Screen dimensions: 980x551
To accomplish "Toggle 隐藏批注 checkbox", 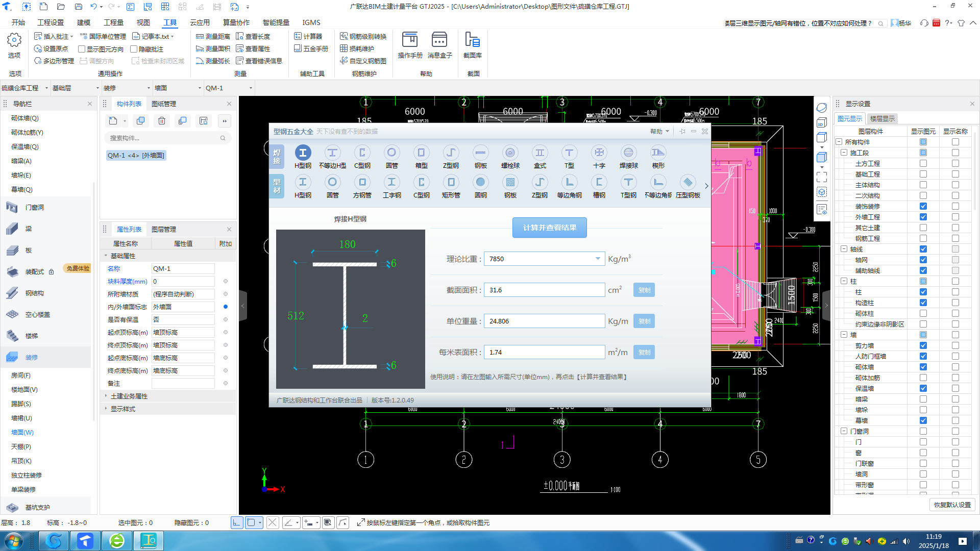I will pyautogui.click(x=134, y=49).
